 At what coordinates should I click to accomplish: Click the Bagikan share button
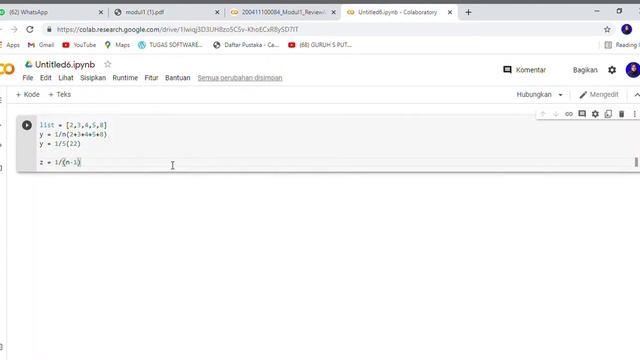tap(585, 70)
